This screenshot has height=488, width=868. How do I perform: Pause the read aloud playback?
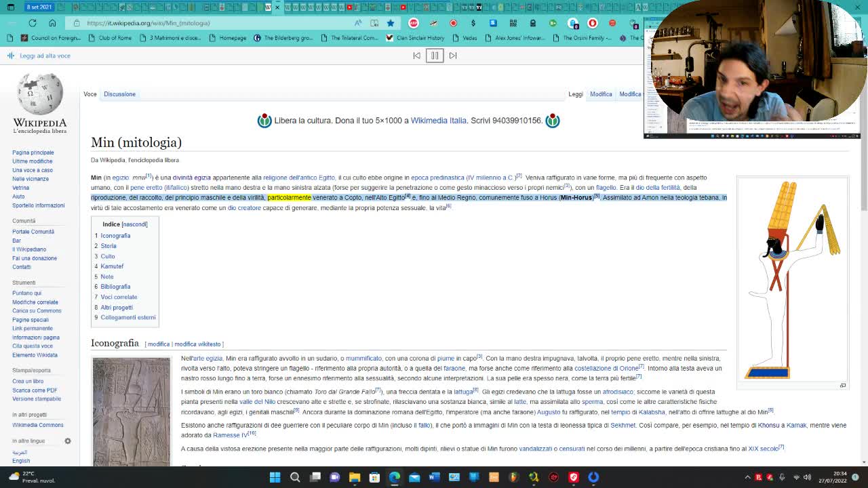(x=435, y=56)
